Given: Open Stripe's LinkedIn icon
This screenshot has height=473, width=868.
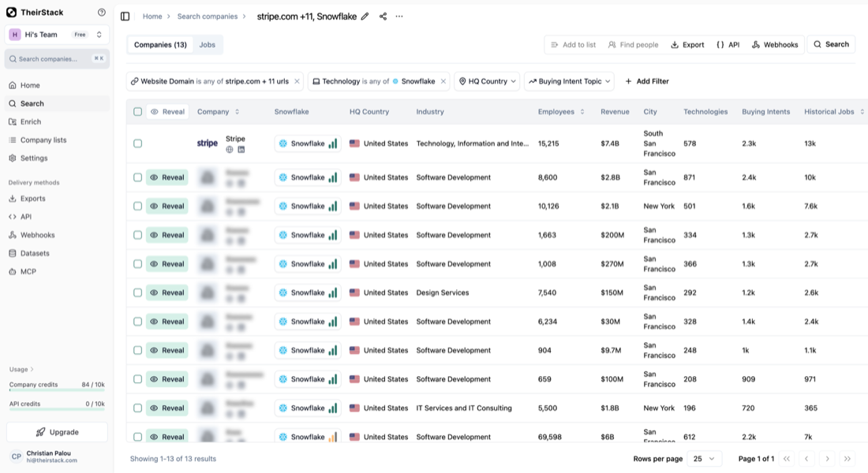Looking at the screenshot, I should tap(241, 149).
